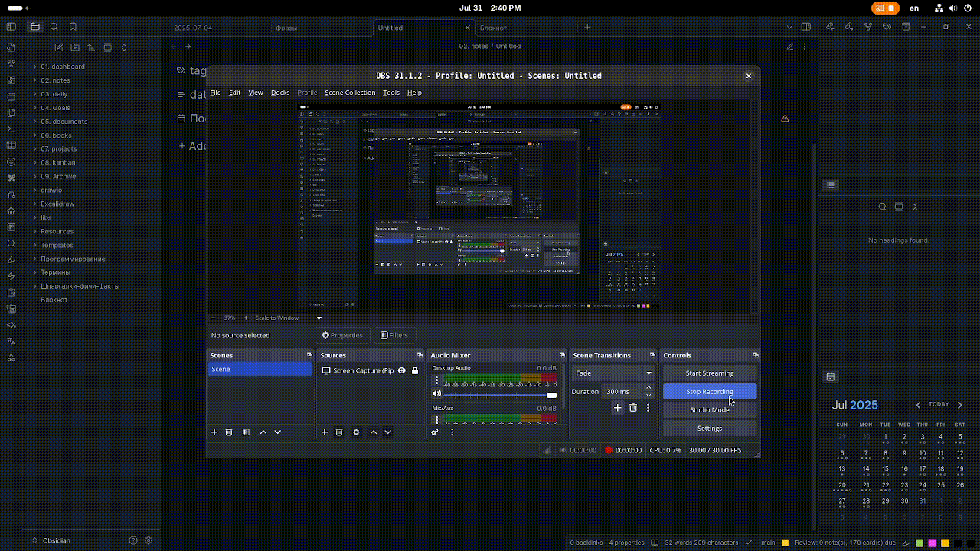Viewport: 980px width, 551px height.
Task: Expand the Templates folder
Action: click(x=57, y=245)
